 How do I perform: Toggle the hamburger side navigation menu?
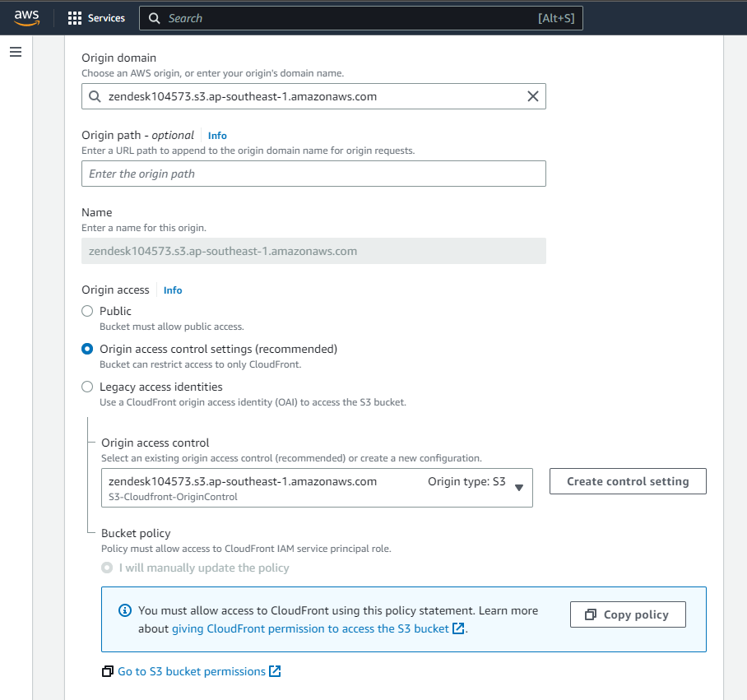point(16,53)
